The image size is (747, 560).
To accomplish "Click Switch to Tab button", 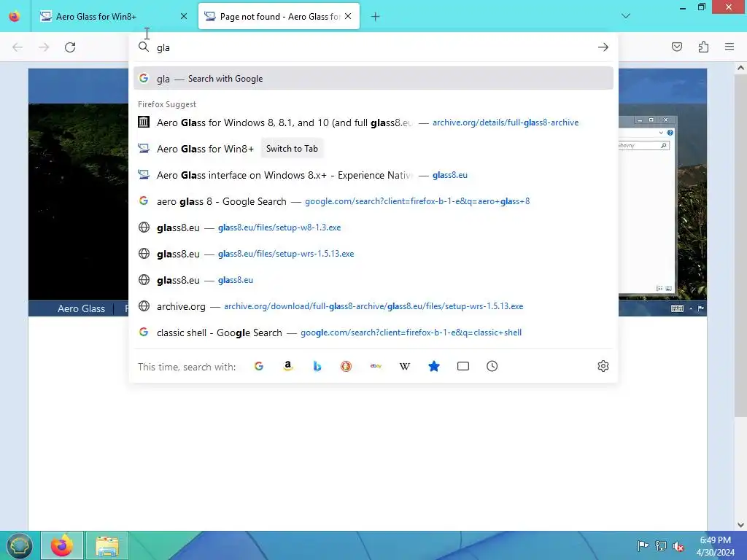I will (292, 149).
